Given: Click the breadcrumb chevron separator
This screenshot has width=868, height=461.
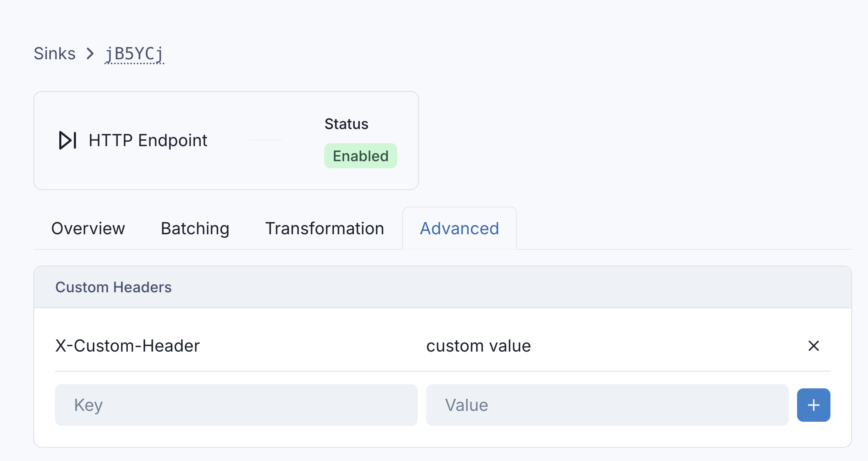Looking at the screenshot, I should point(90,54).
